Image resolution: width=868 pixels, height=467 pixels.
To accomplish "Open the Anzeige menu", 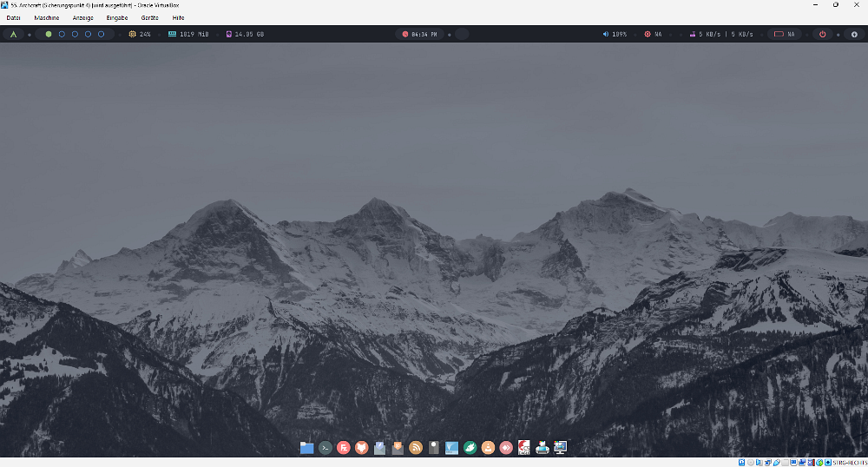I will click(x=82, y=17).
